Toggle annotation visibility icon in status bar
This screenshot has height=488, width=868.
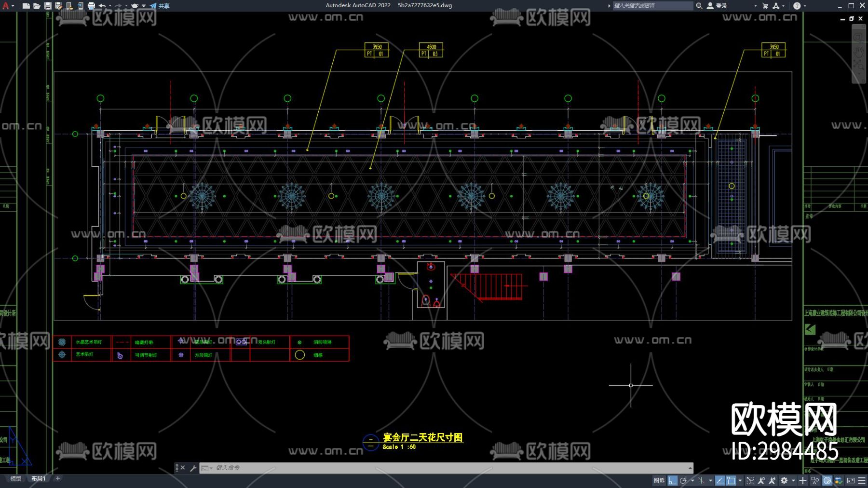761,480
